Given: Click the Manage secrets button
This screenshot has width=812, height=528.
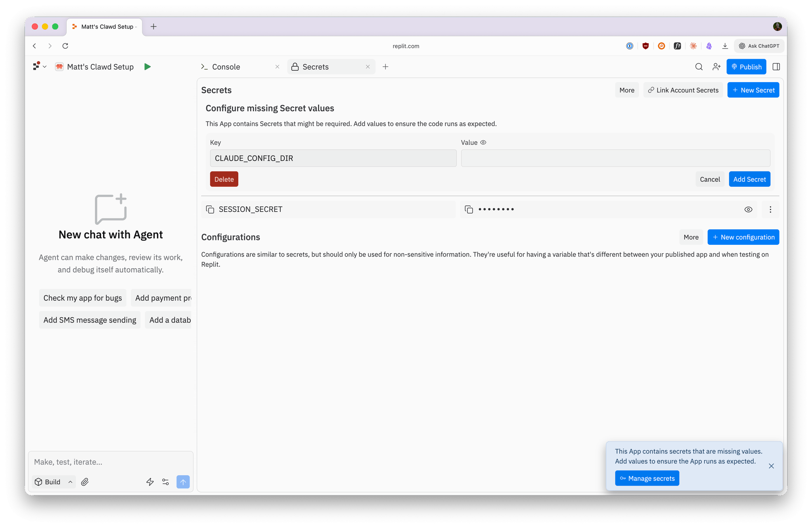Looking at the screenshot, I should pos(647,478).
